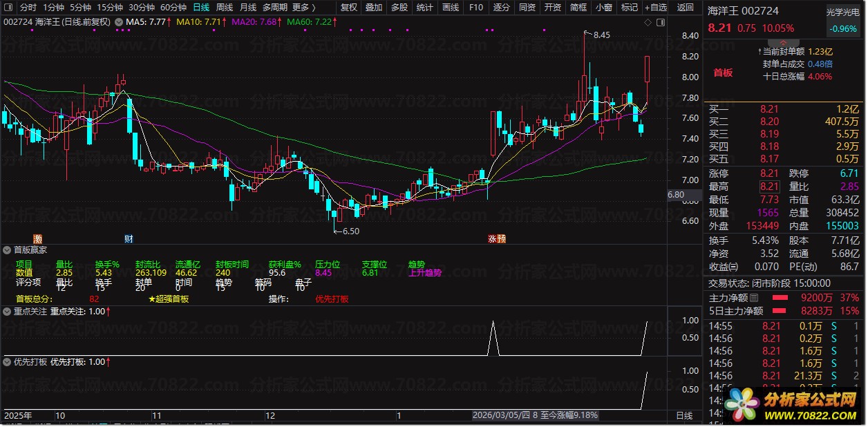Click the red 涨 marker on the chart

(x=493, y=239)
